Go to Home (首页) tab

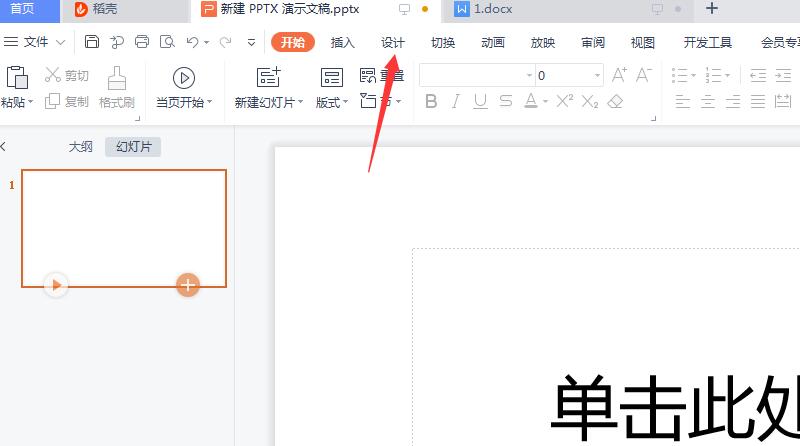click(30, 9)
